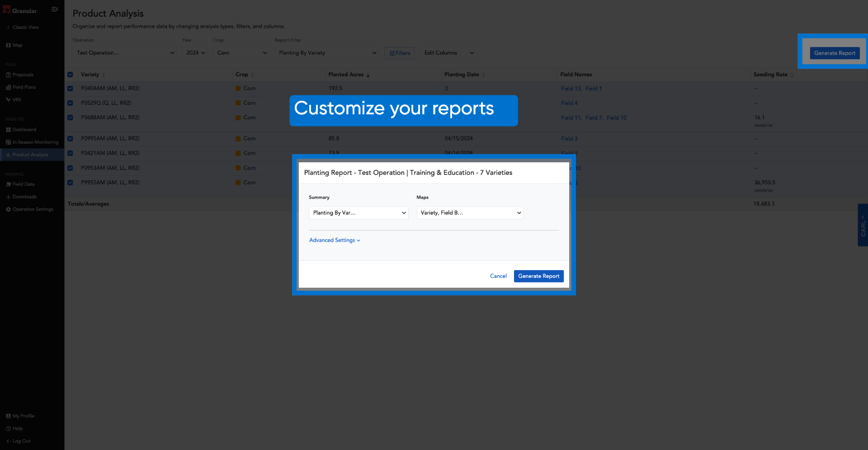Collapse the sidebar menu icon

click(x=55, y=9)
